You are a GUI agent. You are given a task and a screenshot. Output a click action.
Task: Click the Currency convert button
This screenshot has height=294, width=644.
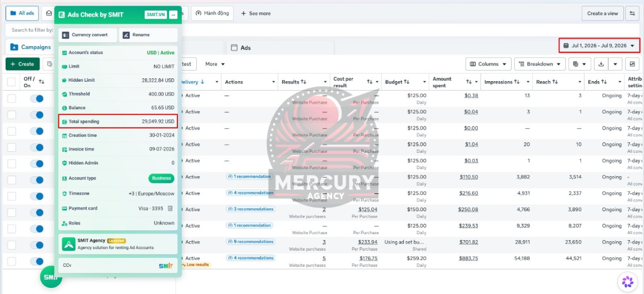pos(87,35)
